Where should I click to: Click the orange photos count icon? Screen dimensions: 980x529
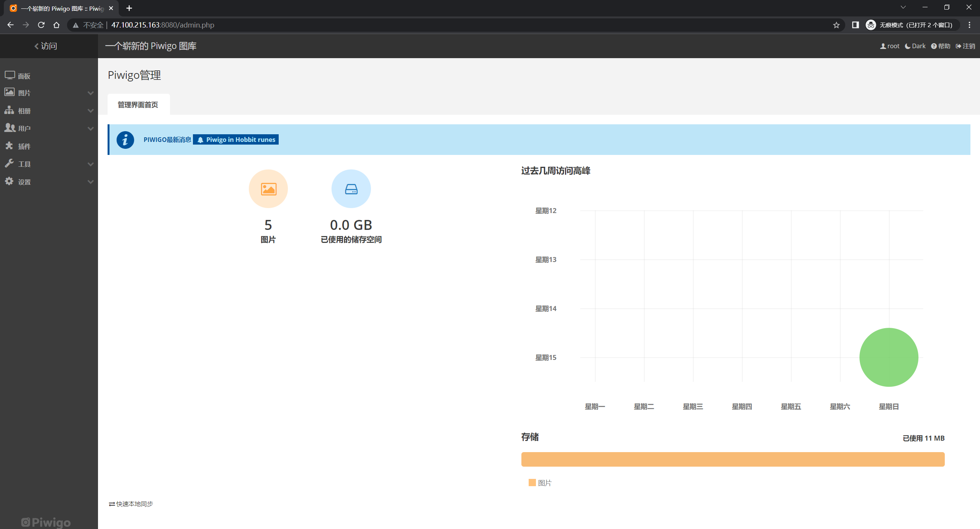pyautogui.click(x=268, y=189)
